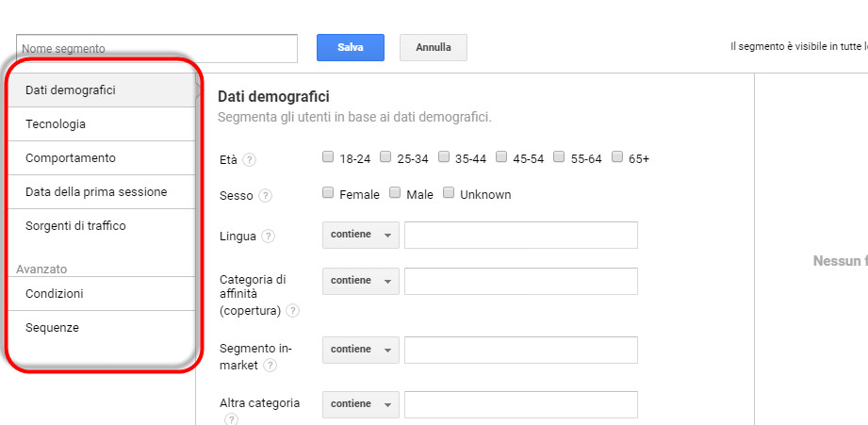Click the blue Salva button
The width and height of the screenshot is (868, 425).
tap(351, 48)
